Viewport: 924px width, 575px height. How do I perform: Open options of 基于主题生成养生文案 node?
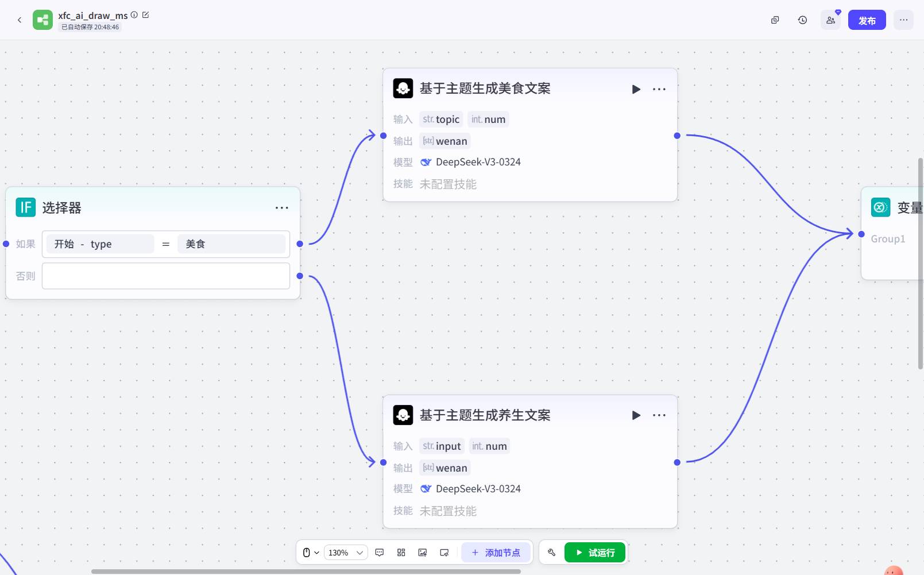(x=659, y=415)
